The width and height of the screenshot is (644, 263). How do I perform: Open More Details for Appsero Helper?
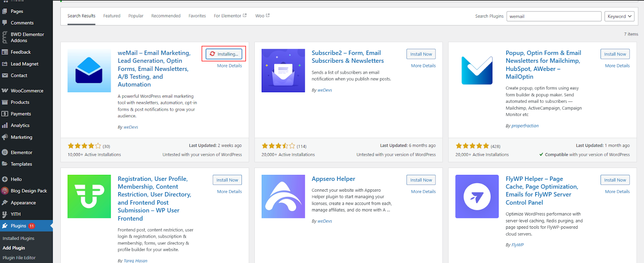click(x=423, y=192)
